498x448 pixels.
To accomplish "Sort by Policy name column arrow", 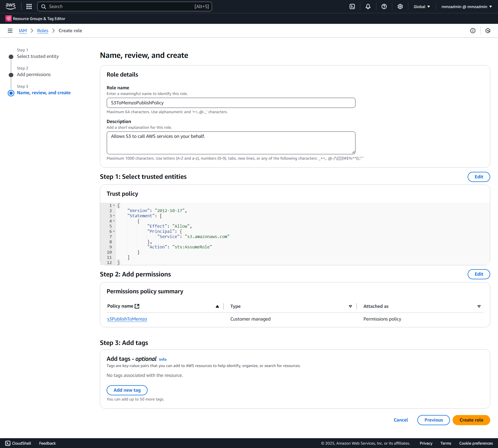I will pyautogui.click(x=217, y=306).
